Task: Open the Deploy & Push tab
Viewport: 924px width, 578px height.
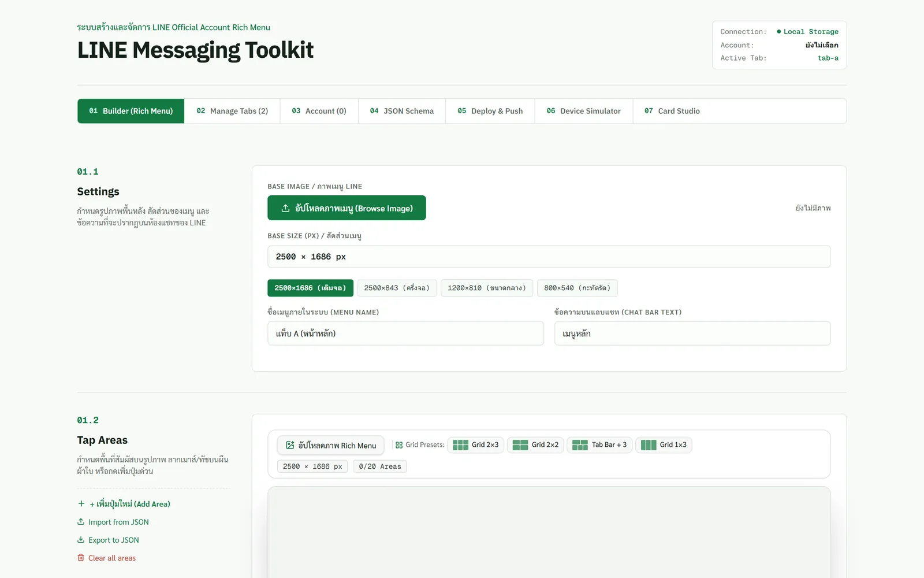Action: [490, 111]
